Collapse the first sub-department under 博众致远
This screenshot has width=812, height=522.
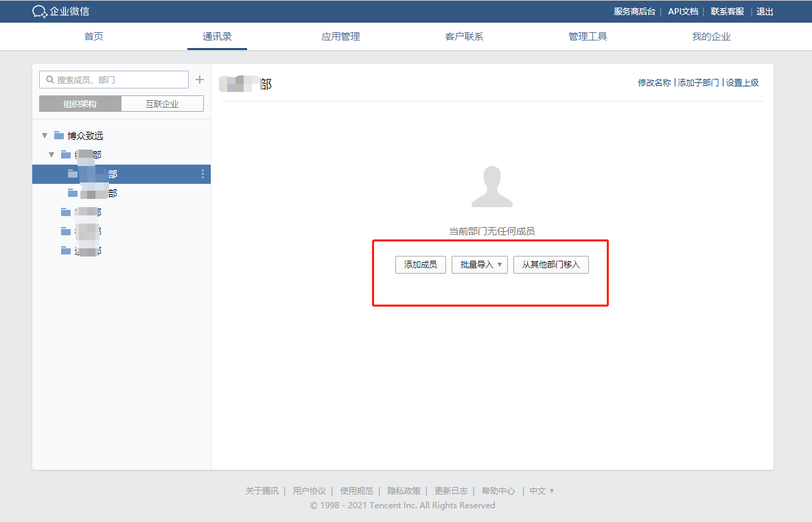pyautogui.click(x=51, y=154)
